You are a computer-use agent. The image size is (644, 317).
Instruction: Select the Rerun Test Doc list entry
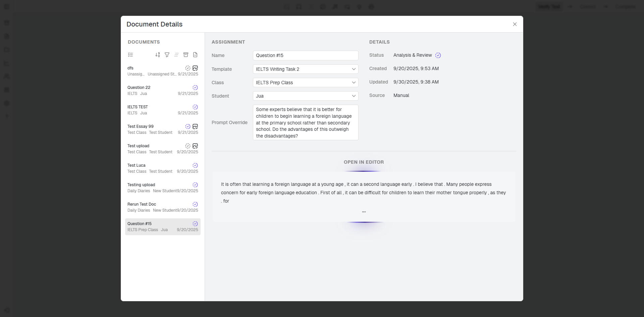[163, 207]
